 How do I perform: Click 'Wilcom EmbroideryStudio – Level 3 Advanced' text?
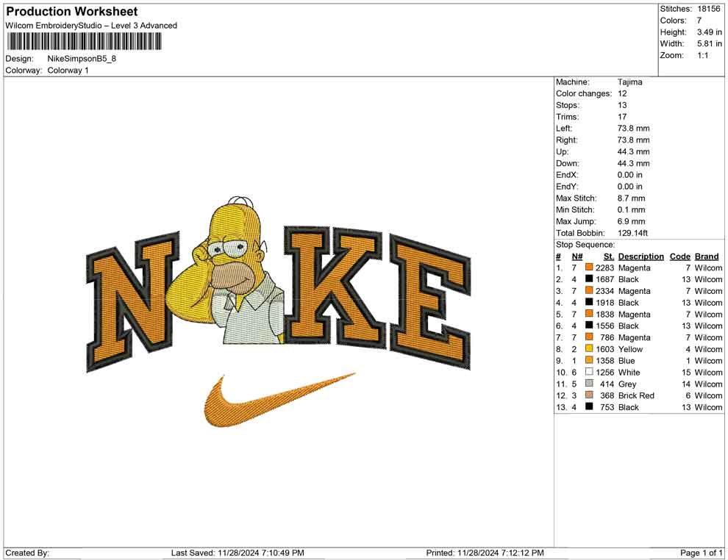[x=91, y=26]
